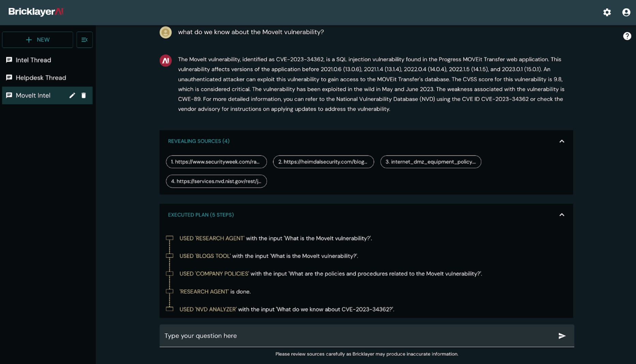636x364 pixels.
Task: Click the user avatar beside the question
Action: [x=166, y=32]
